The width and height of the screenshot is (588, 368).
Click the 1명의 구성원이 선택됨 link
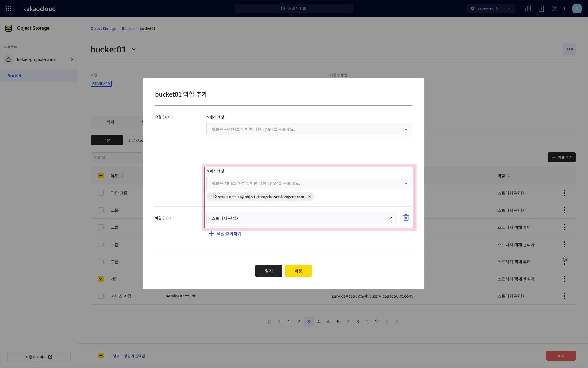point(128,356)
